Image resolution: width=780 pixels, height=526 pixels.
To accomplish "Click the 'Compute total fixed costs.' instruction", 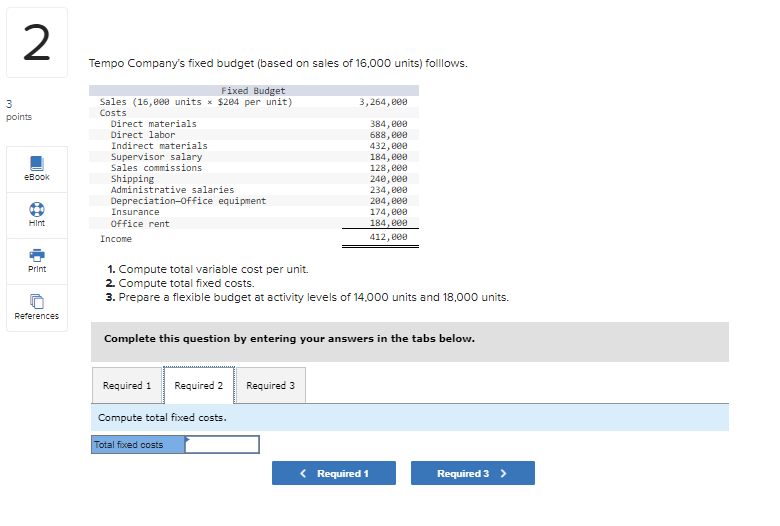I will tap(162, 418).
